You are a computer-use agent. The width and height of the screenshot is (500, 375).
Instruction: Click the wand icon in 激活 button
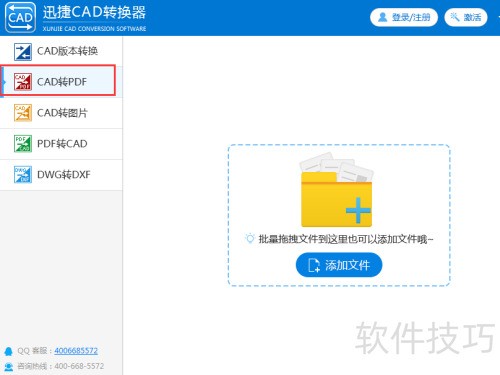point(455,17)
